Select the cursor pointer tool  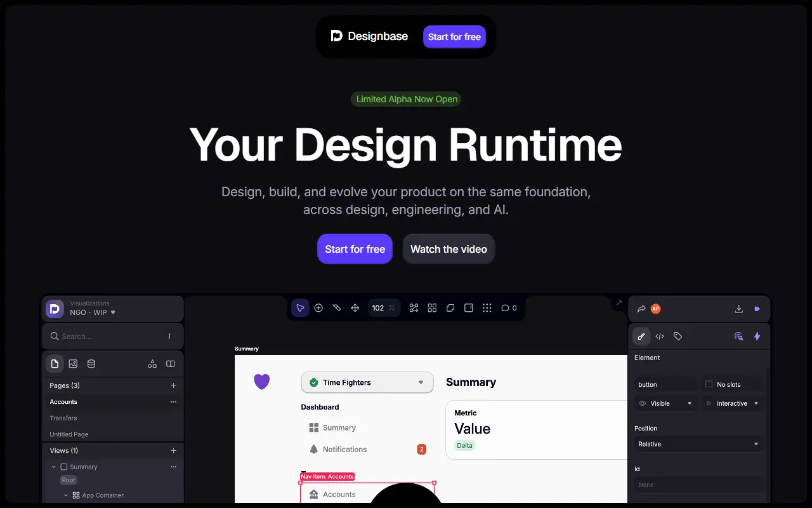click(x=300, y=308)
